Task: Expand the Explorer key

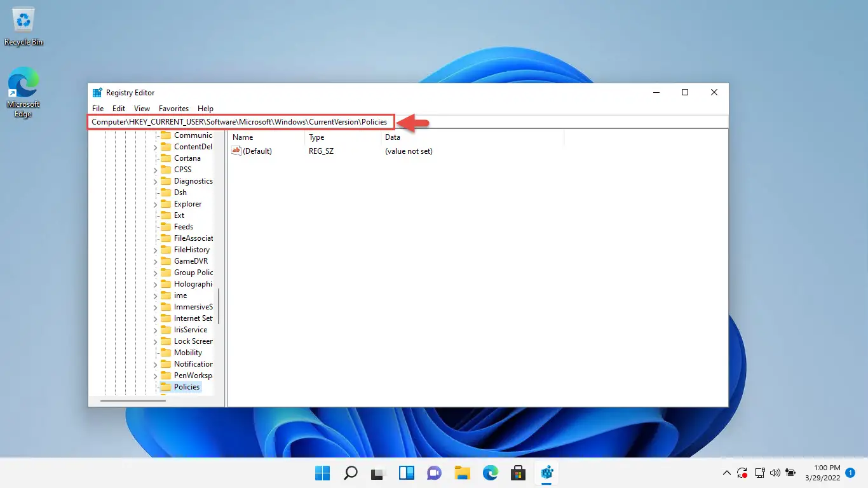Action: click(x=155, y=204)
